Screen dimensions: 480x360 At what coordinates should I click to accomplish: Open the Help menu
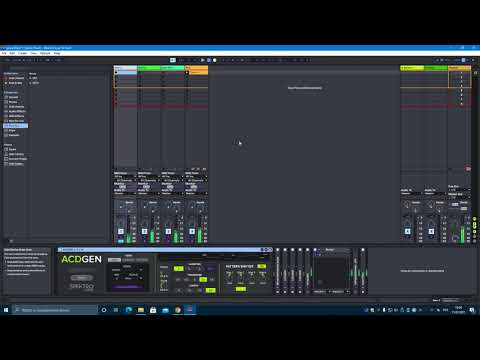(x=57, y=53)
